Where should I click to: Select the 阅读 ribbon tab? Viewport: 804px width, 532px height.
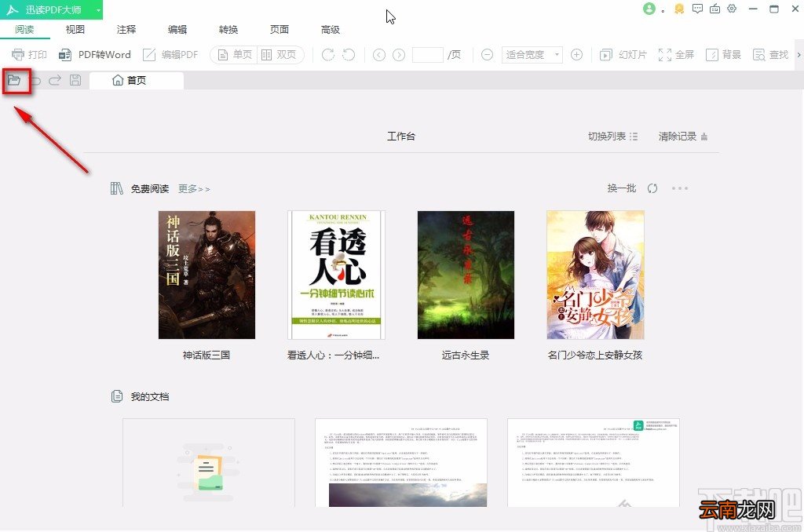[24, 29]
